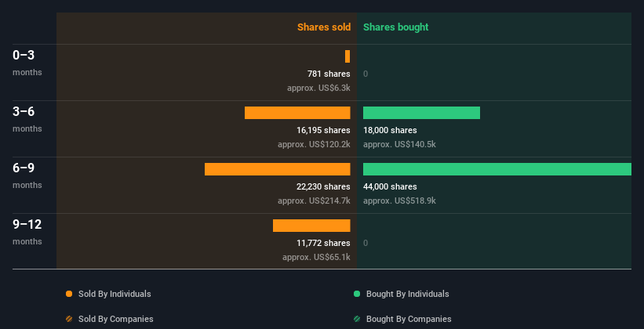Click the green Bought By Individuals legend dot
This screenshot has height=329, width=644.
[357, 294]
